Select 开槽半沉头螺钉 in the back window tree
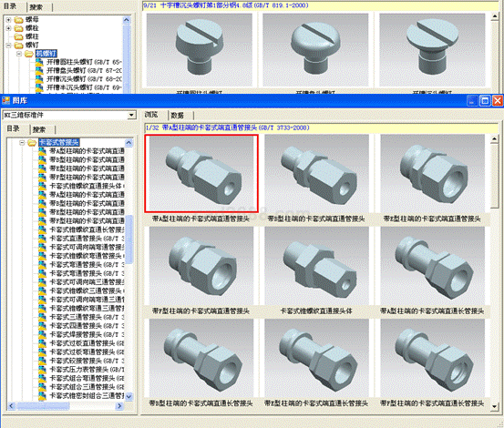504x428 pixels. [x=84, y=87]
